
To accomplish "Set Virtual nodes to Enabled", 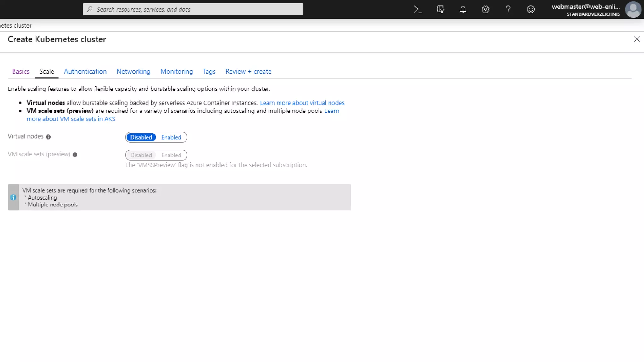I will click(x=171, y=137).
